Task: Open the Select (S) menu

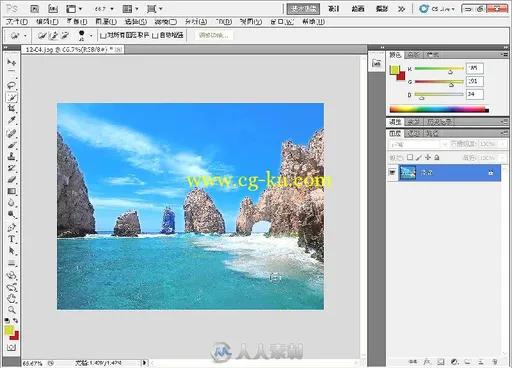Action: [136, 22]
